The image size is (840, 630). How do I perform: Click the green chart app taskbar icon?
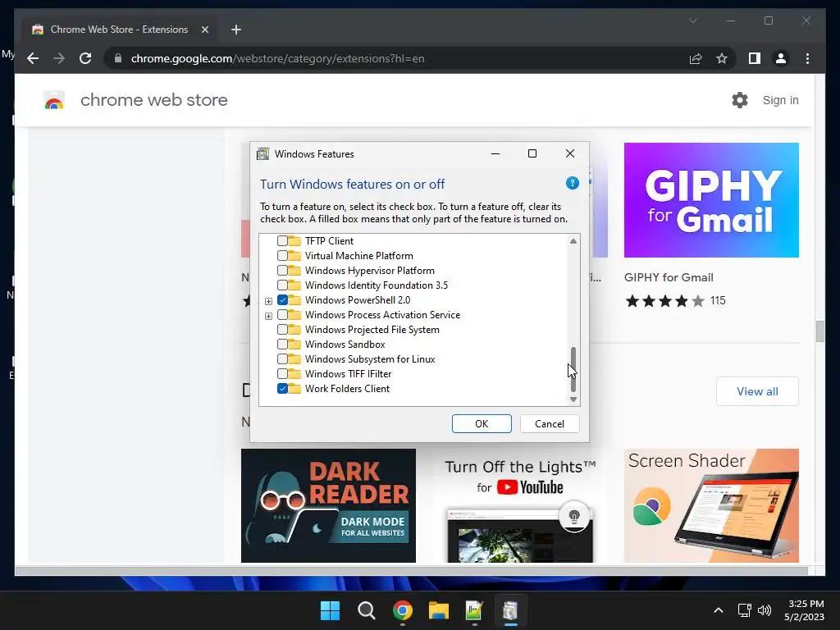pyautogui.click(x=474, y=610)
